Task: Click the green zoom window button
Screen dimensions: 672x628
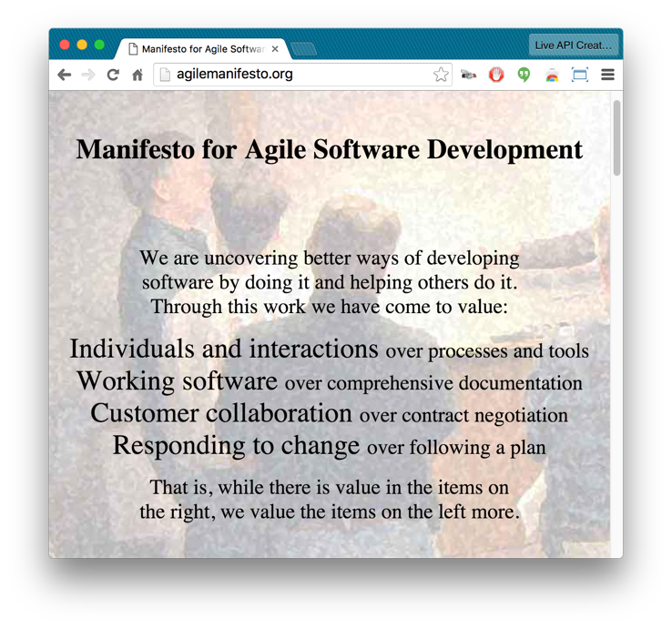Action: coord(99,45)
